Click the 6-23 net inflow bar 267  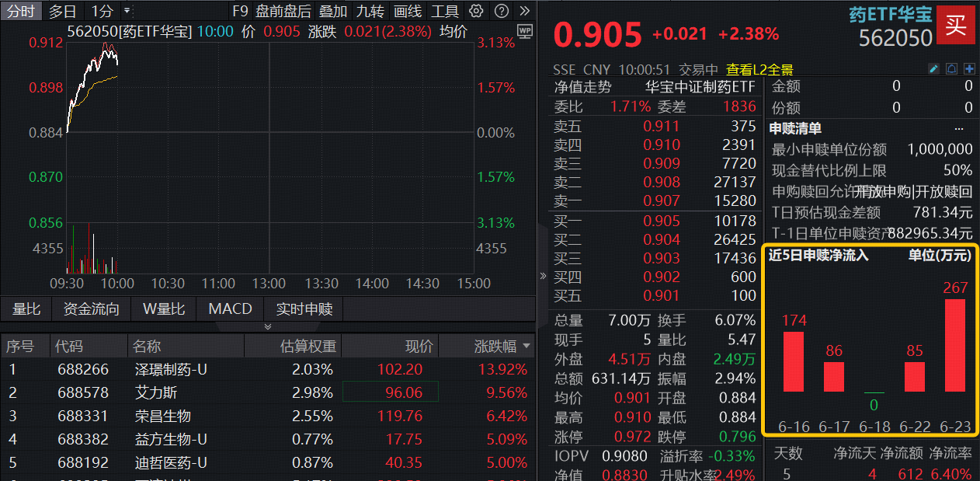click(x=955, y=345)
